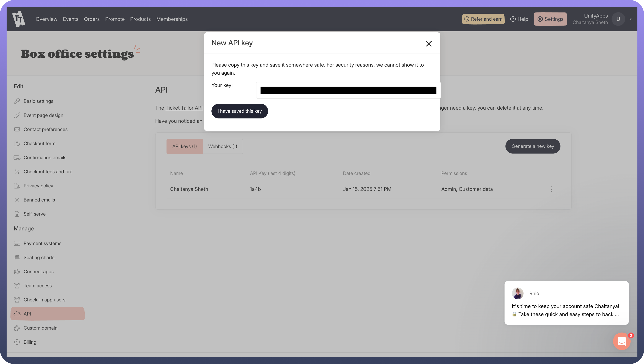Click the chair icon for Seating charts

[x=17, y=257]
